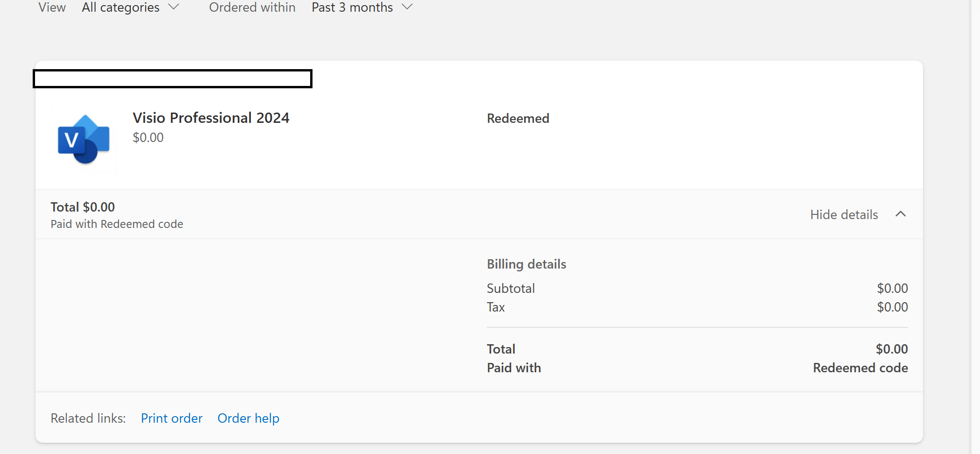Click the Ordered within label
Screen dimensions: 980x454
(252, 7)
